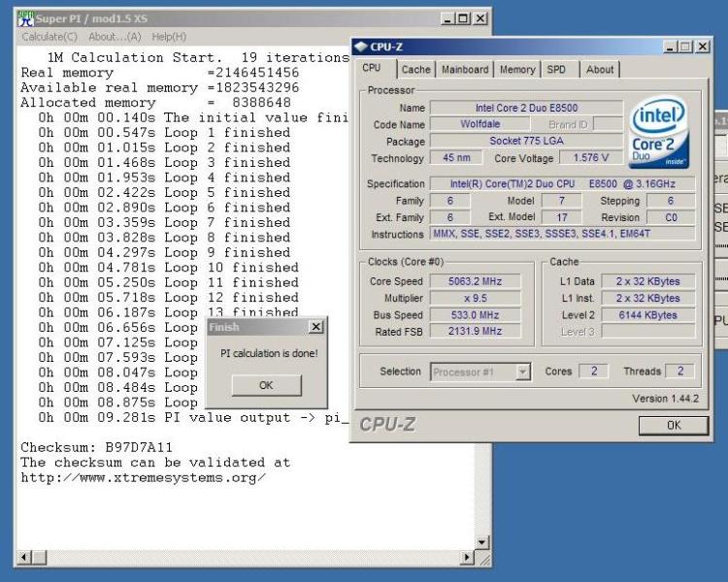
Task: Click the Instructions field listing MMX, SSE
Action: pyautogui.click(x=562, y=234)
